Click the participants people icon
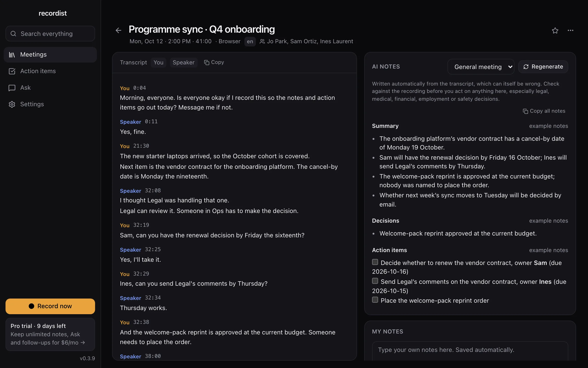The width and height of the screenshot is (588, 368). 262,41
